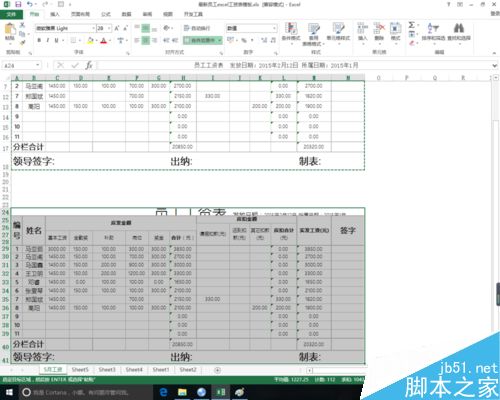Toggle align right
This screenshot has height=400, width=500.
tap(154, 40)
